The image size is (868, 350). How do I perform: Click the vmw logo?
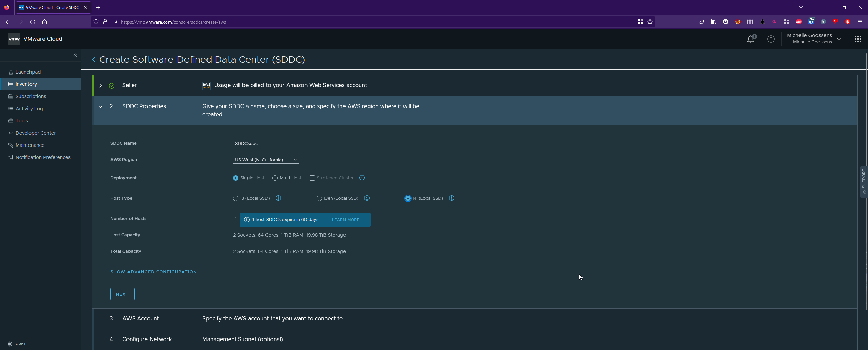pos(14,39)
